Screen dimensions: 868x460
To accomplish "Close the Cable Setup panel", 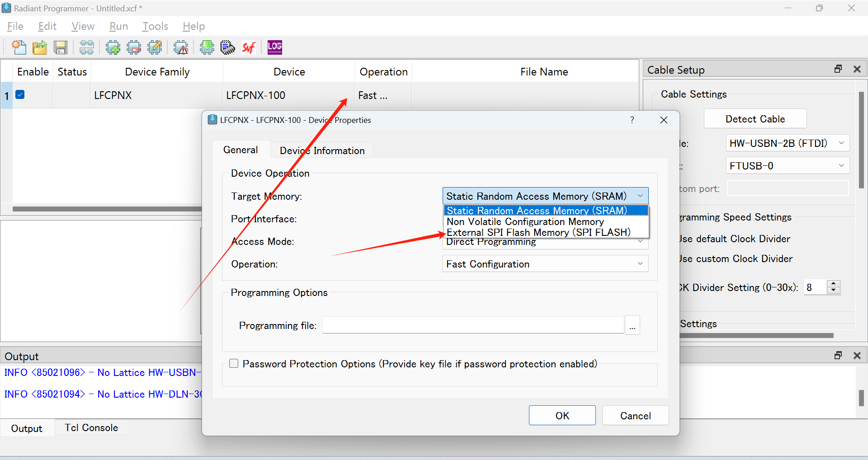I will click(x=857, y=69).
